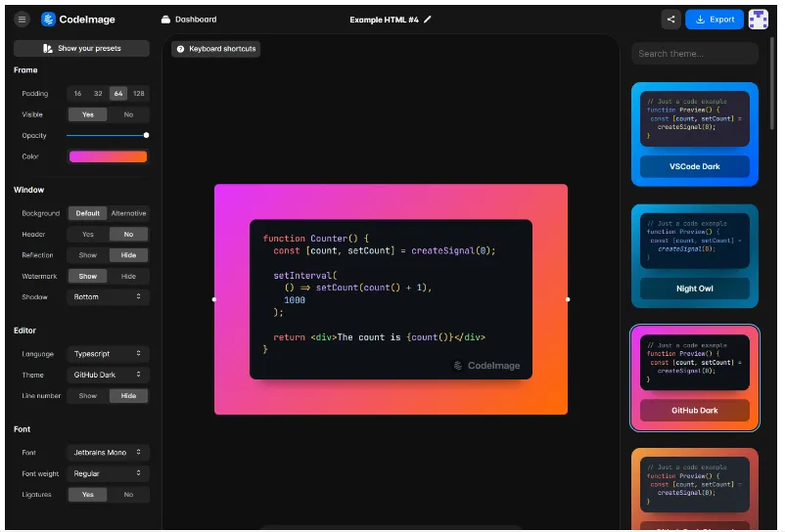Click the presets icon in left panel
The image size is (785, 532).
coord(48,48)
